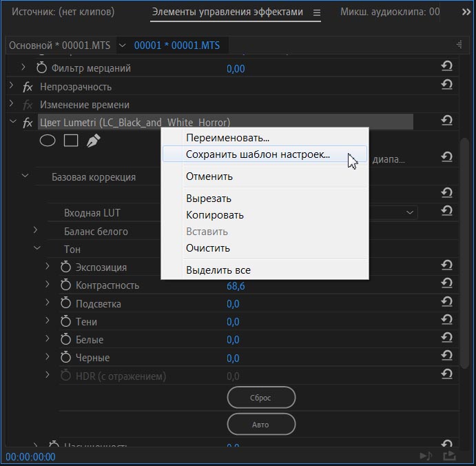This screenshot has height=466, width=476.
Task: Expand the Непрозрачность effect
Action: 11,85
